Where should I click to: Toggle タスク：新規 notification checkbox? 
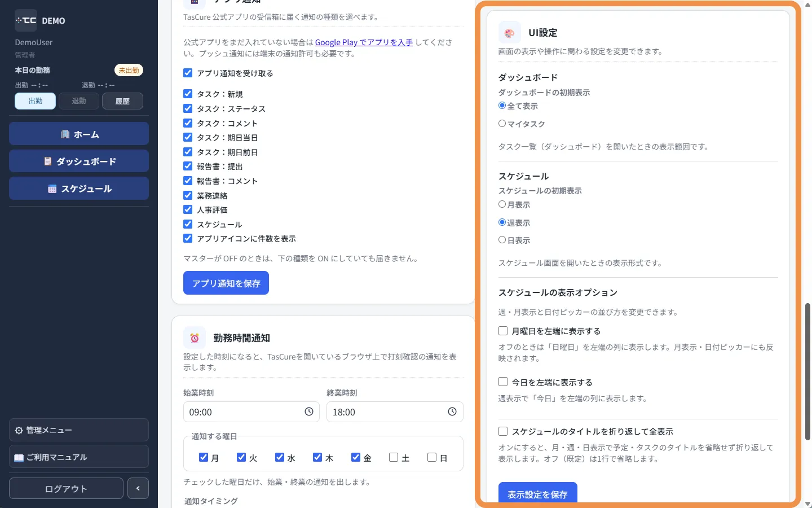click(188, 94)
